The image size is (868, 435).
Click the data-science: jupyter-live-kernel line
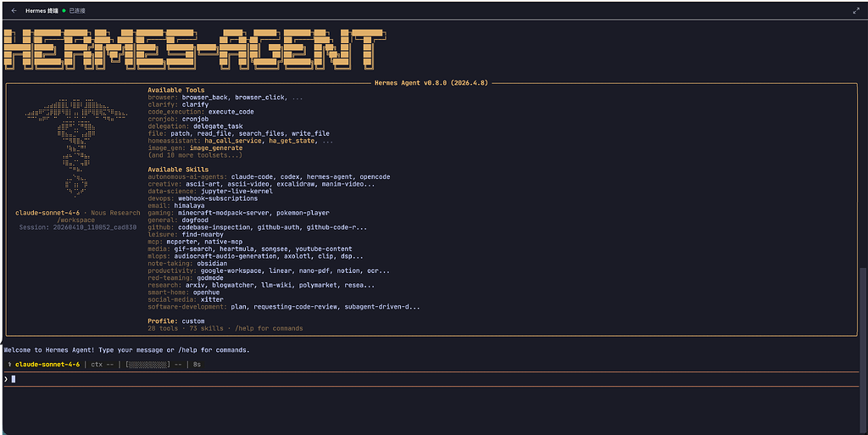click(210, 191)
